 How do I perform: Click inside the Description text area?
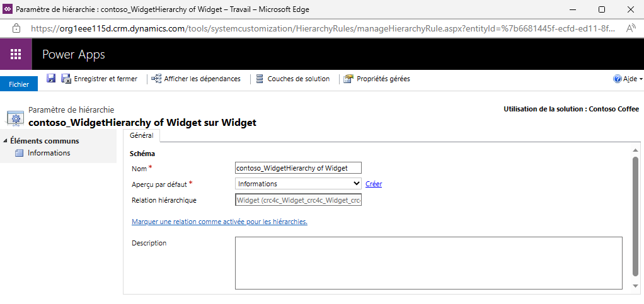click(428, 263)
